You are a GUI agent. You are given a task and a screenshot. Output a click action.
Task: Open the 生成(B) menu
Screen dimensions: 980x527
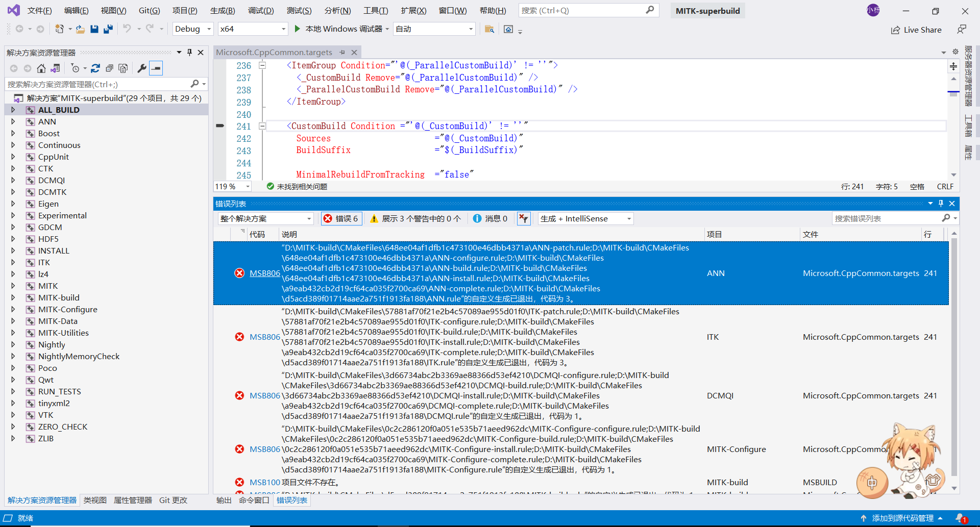pyautogui.click(x=223, y=11)
